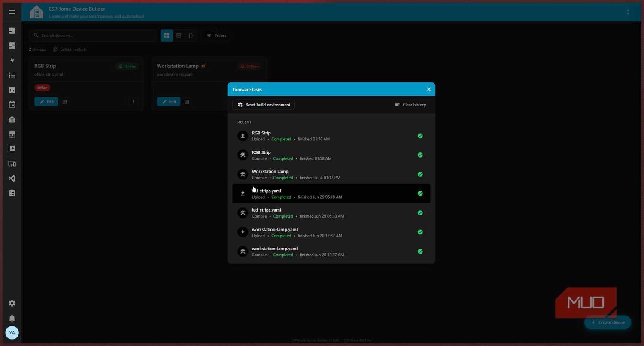Switch to the curly-braces YAML view
Screen dimensions: 644x346
pyautogui.click(x=191, y=36)
